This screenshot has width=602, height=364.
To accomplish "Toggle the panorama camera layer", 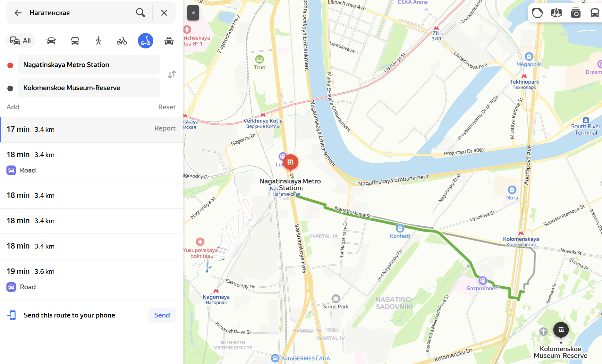I will (576, 13).
